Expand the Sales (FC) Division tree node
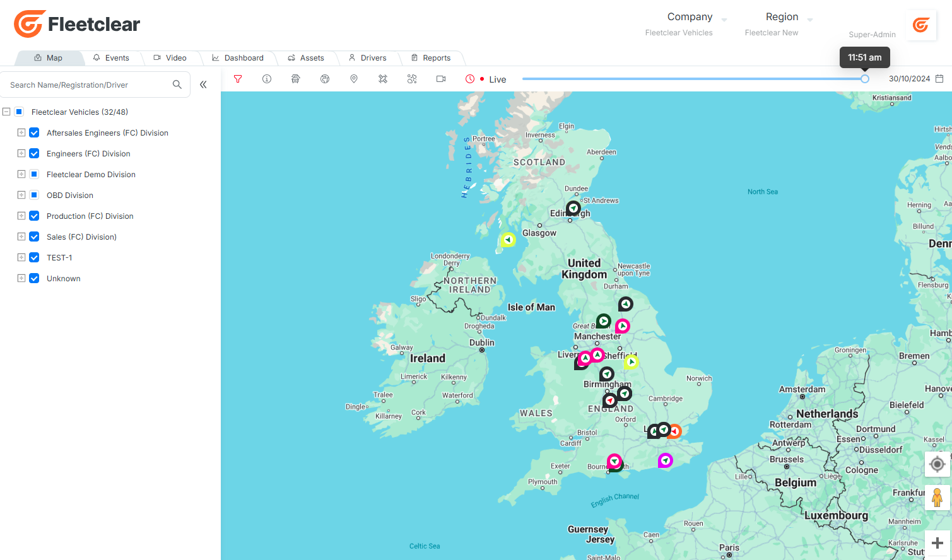 [21, 236]
